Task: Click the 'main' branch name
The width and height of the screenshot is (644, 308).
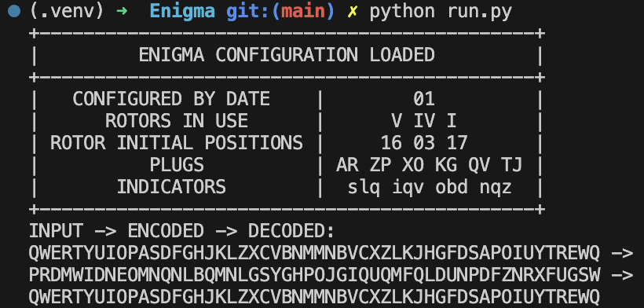Action: coord(302,11)
